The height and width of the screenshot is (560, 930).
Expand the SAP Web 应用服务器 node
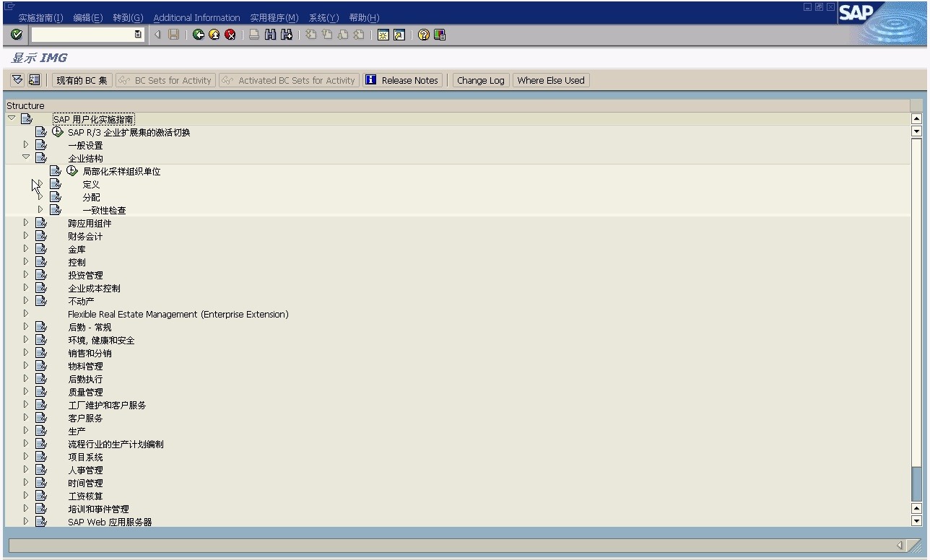pos(26,521)
